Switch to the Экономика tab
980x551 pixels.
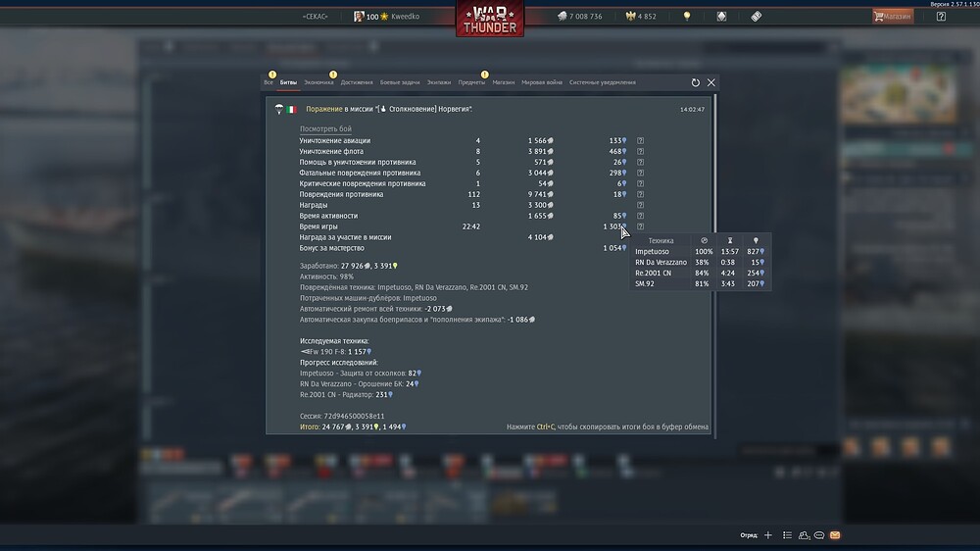(x=318, y=82)
